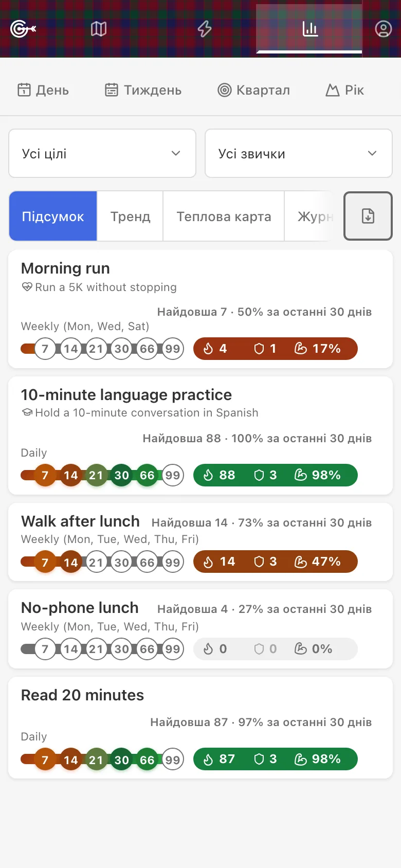
Task: Select the Квартал period view
Action: (x=253, y=90)
